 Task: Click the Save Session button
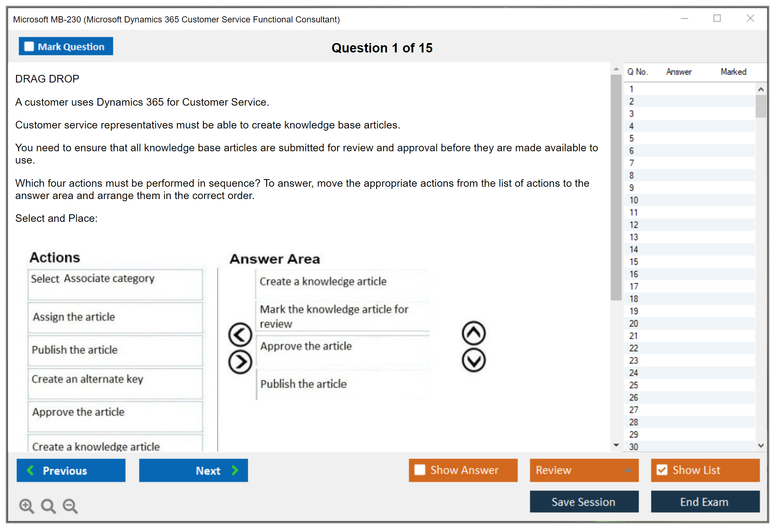(584, 502)
